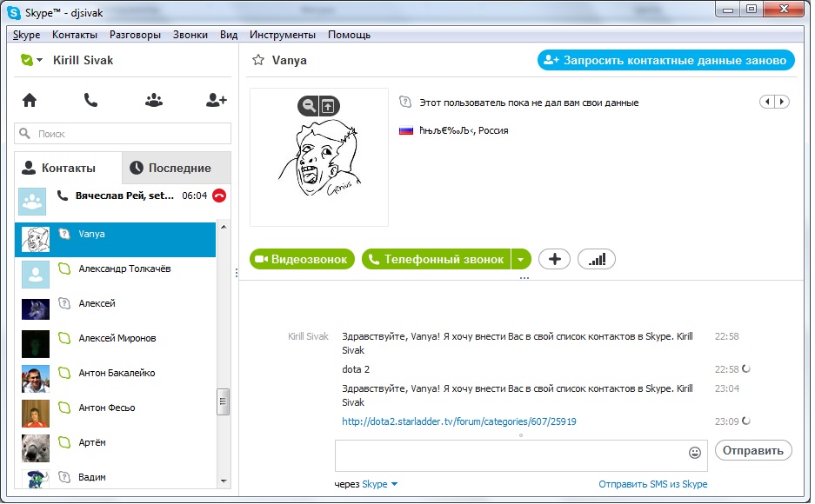Click 'Отправить SMS из Skype' link

(653, 484)
